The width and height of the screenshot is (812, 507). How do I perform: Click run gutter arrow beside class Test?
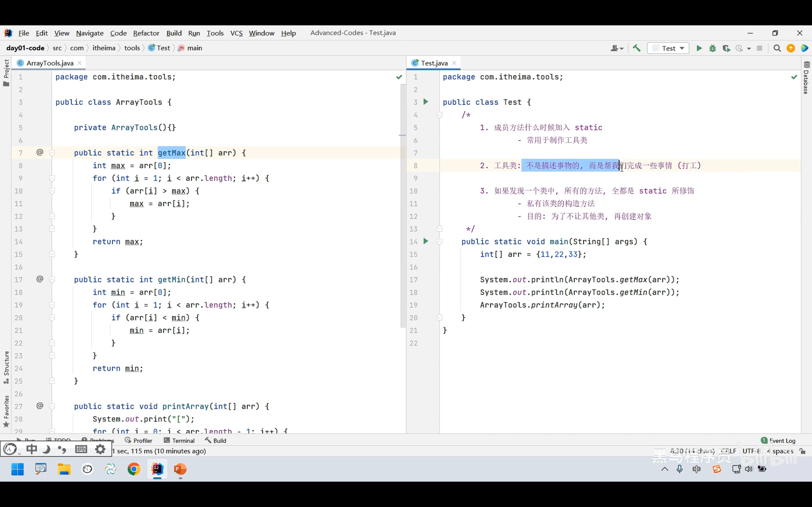(426, 102)
